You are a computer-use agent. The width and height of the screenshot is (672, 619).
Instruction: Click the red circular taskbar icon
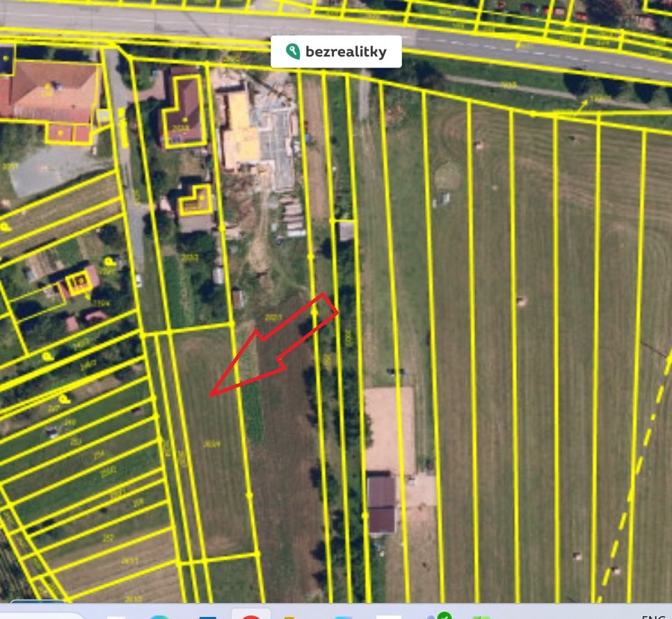pyautogui.click(x=250, y=615)
